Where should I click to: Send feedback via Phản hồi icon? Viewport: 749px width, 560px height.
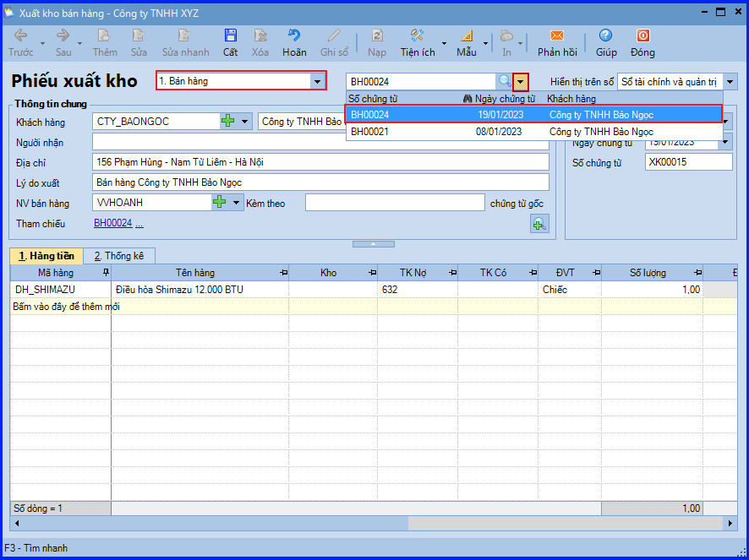(x=557, y=36)
